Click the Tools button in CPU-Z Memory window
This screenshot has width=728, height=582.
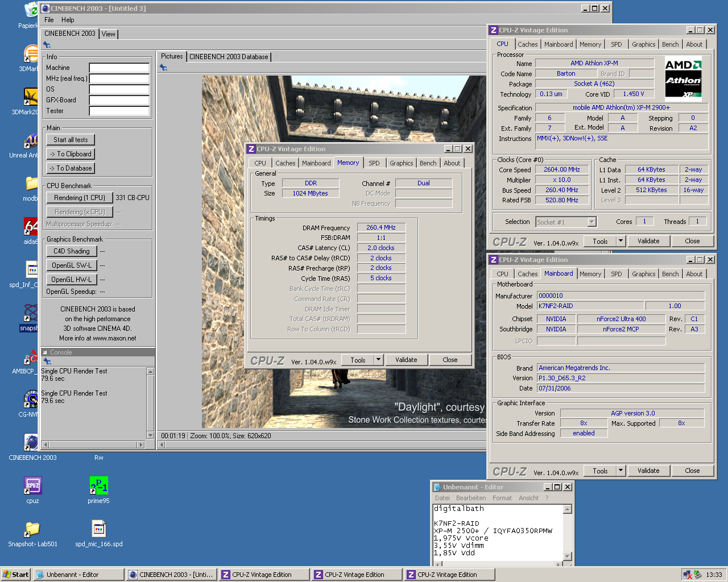358,360
